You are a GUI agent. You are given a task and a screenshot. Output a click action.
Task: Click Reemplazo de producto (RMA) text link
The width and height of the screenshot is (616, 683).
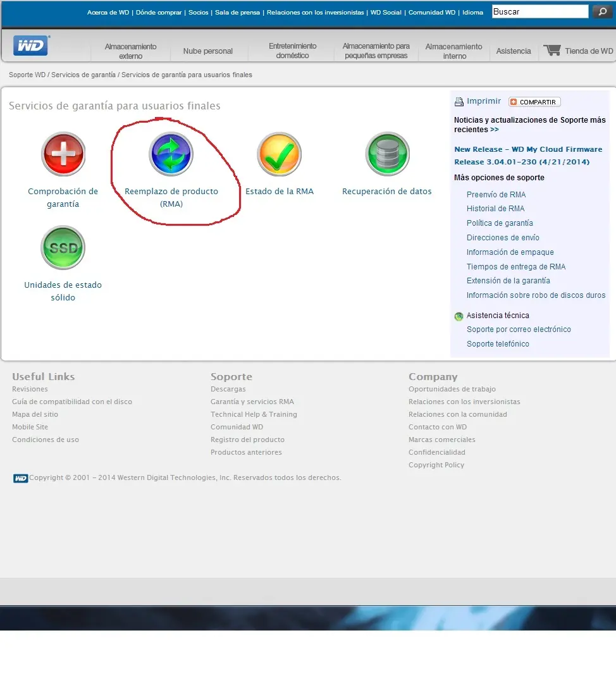[x=171, y=197]
